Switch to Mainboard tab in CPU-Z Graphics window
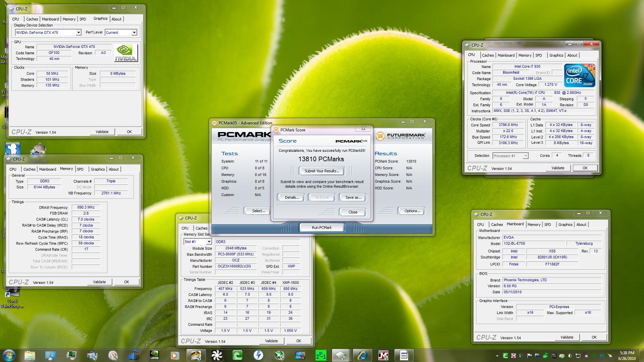This screenshot has height=362, width=644. pos(50,19)
